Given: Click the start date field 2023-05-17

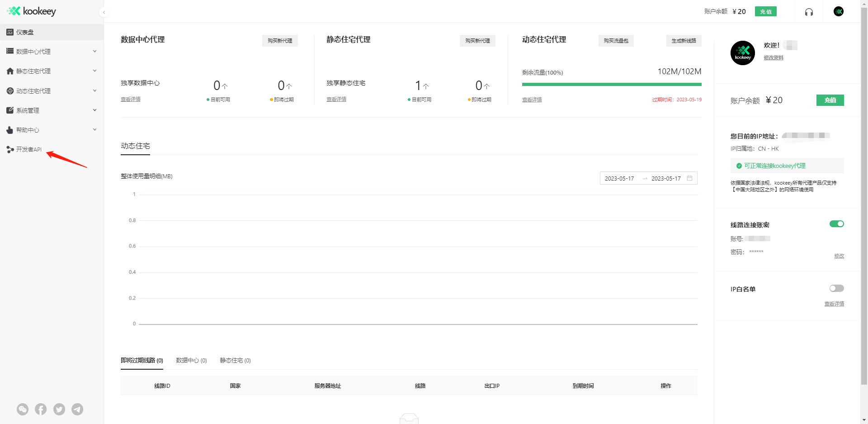Looking at the screenshot, I should click(x=619, y=178).
